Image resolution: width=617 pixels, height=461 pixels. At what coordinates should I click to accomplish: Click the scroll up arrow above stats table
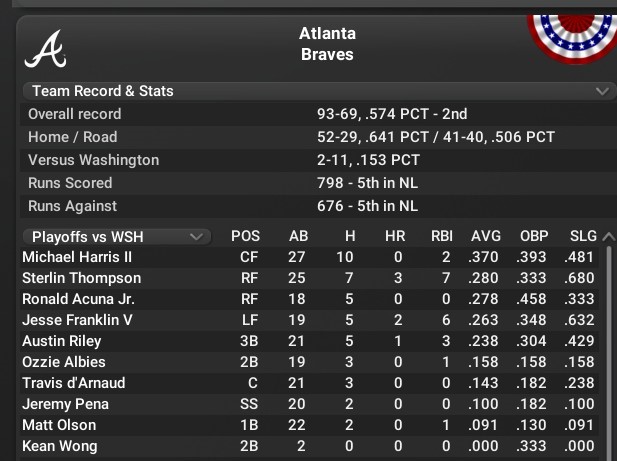(x=609, y=237)
